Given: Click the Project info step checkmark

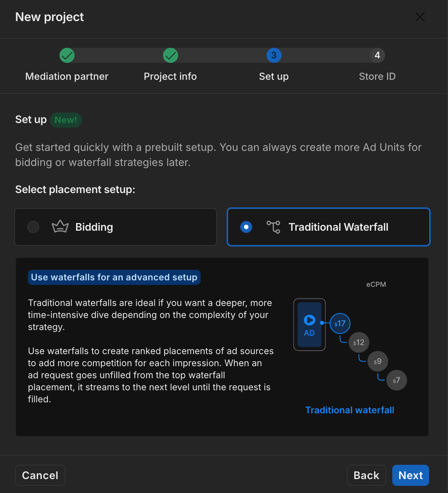Looking at the screenshot, I should coord(171,55).
